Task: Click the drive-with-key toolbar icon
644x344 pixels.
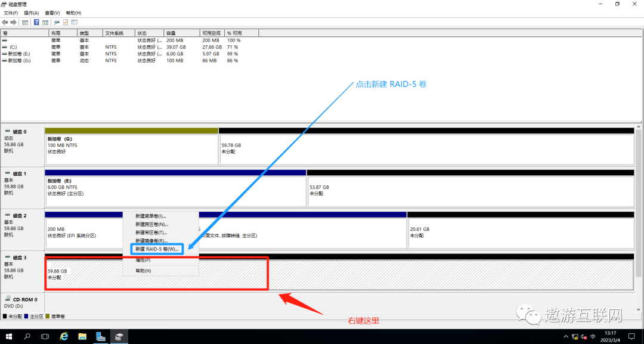Action: click(57, 22)
